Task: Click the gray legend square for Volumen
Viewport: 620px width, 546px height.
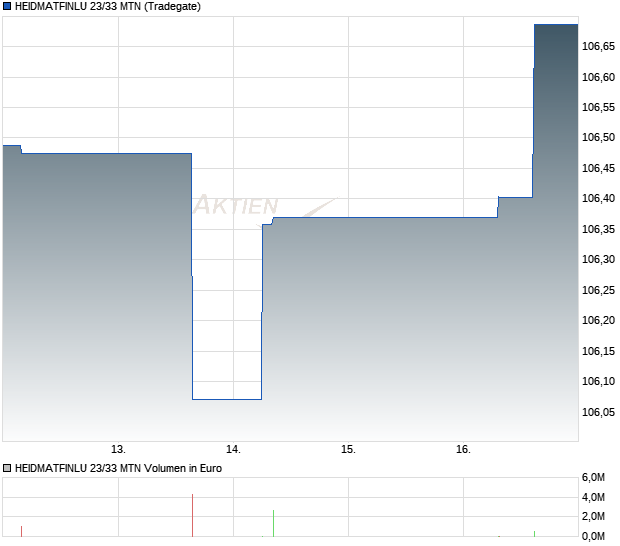Action: click(x=7, y=468)
